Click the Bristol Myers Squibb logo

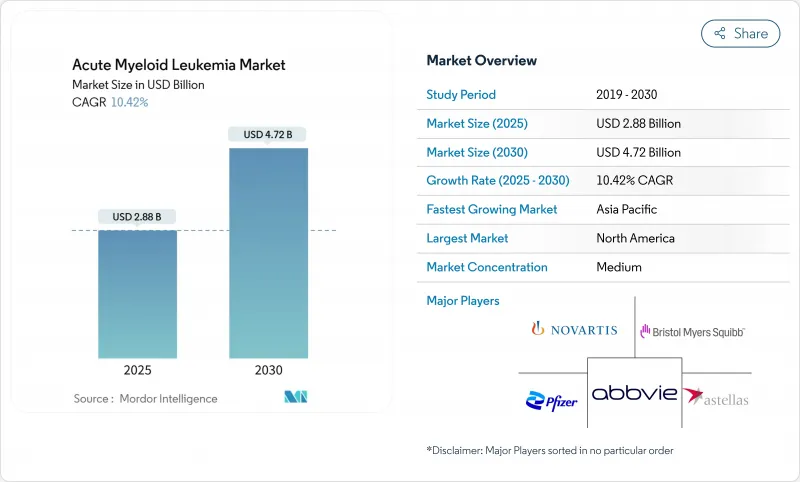(x=692, y=331)
